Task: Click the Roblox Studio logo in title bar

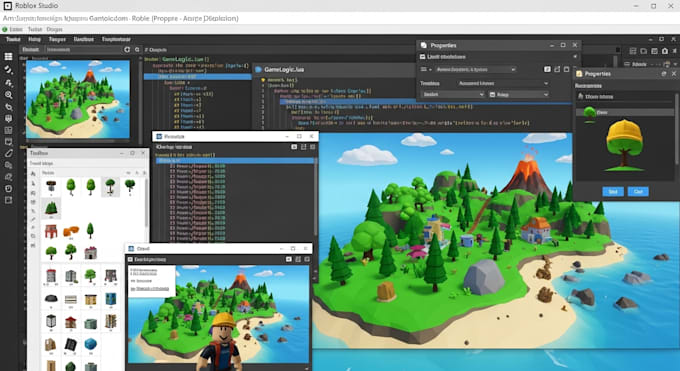Action: (x=7, y=6)
